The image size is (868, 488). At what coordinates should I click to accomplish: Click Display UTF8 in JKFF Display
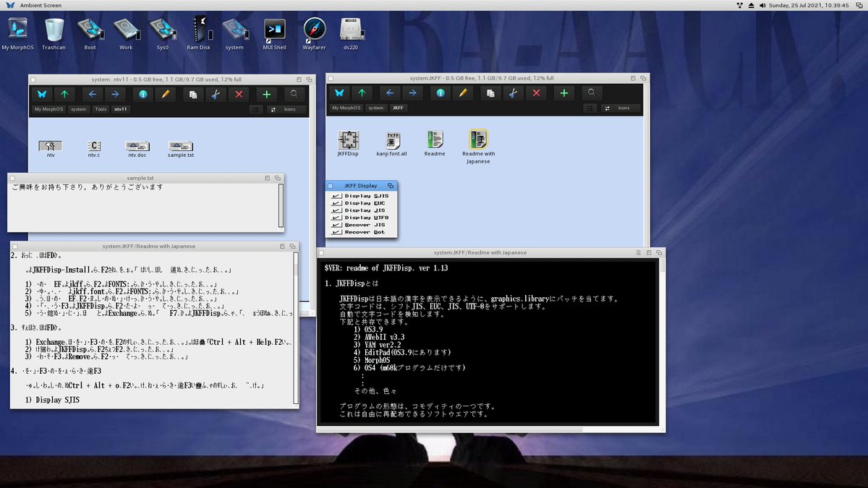361,218
